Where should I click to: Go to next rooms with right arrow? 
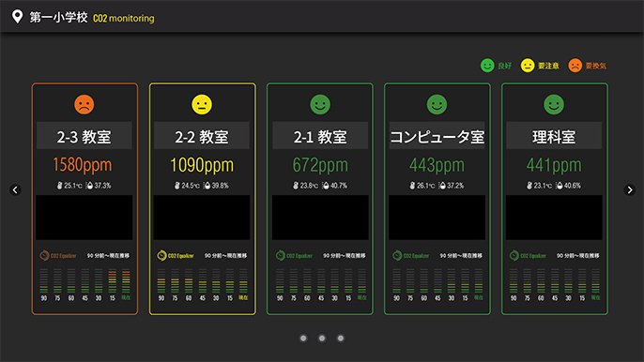click(629, 189)
